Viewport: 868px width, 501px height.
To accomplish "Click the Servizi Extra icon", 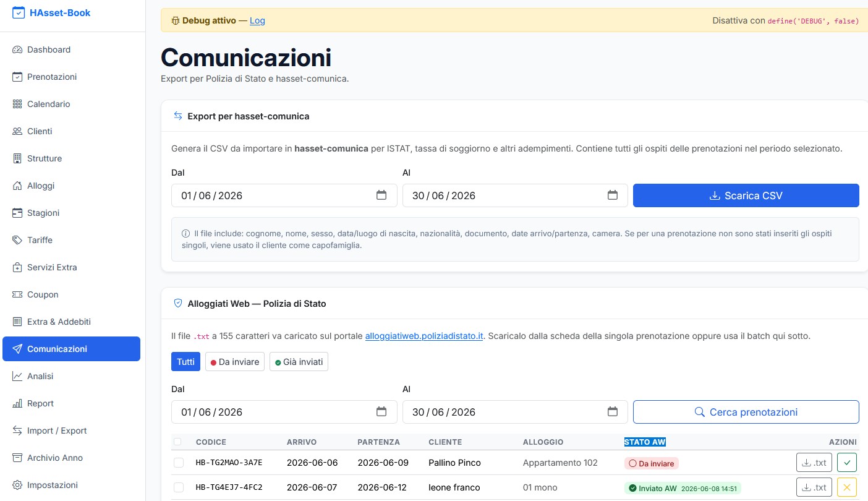I will (17, 267).
